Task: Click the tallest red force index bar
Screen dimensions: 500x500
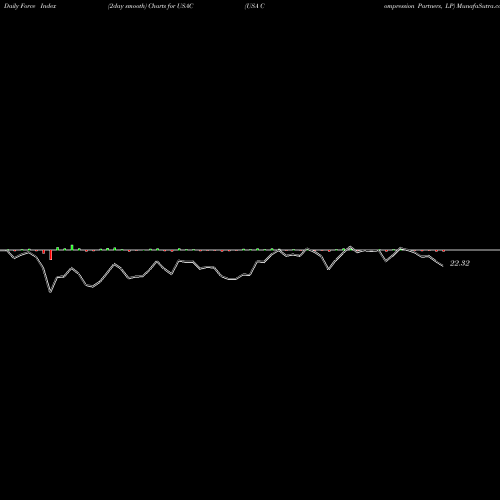Action: coord(51,255)
